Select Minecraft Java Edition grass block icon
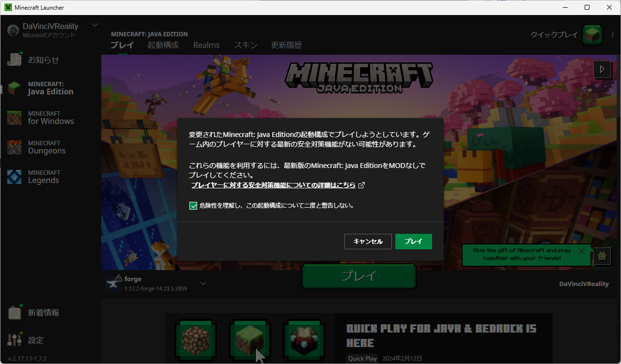The width and height of the screenshot is (621, 364). tap(15, 88)
